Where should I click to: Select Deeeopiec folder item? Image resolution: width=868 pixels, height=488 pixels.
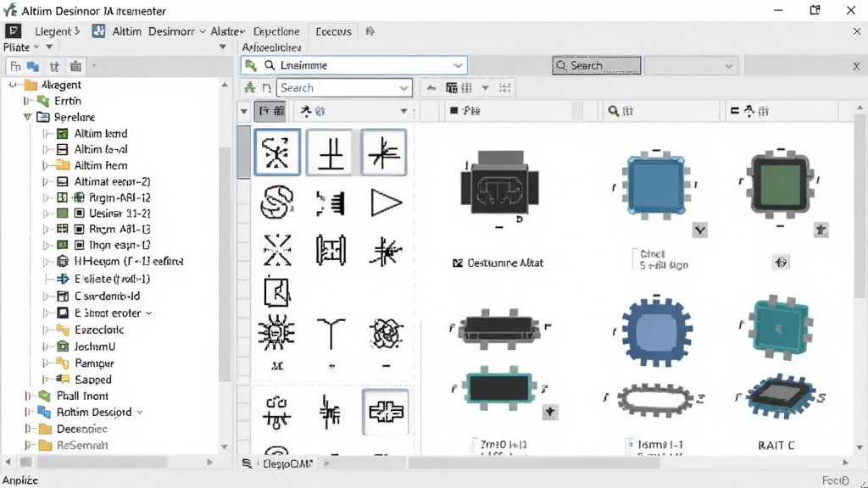pos(82,429)
